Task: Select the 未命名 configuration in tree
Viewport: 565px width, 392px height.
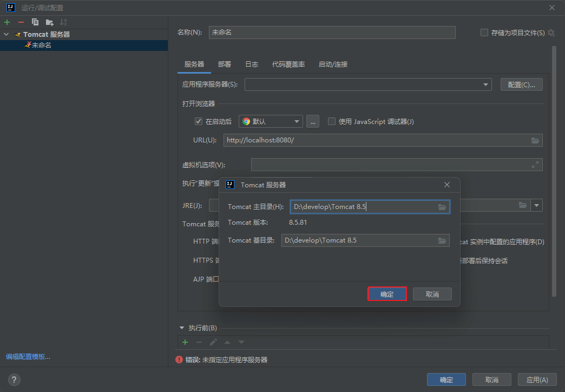Action: click(83, 45)
